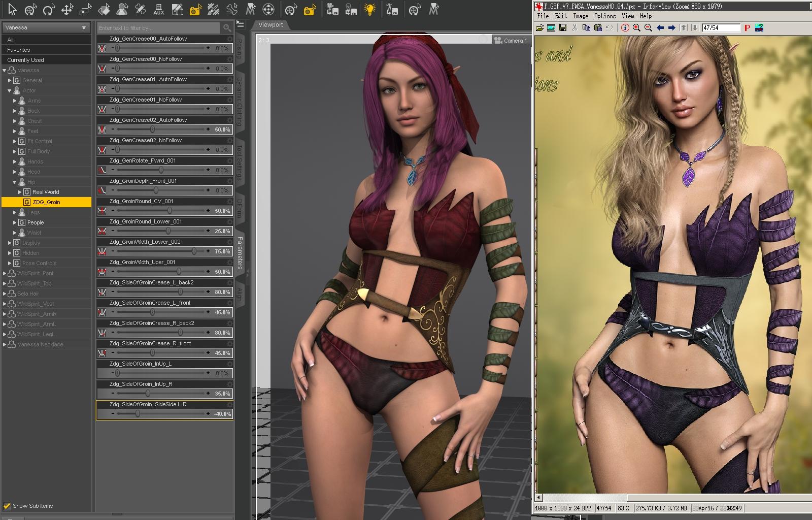Click Zdg_SideOfGroinCrease_L_front slider track
812x520 pixels.
pyautogui.click(x=160, y=312)
